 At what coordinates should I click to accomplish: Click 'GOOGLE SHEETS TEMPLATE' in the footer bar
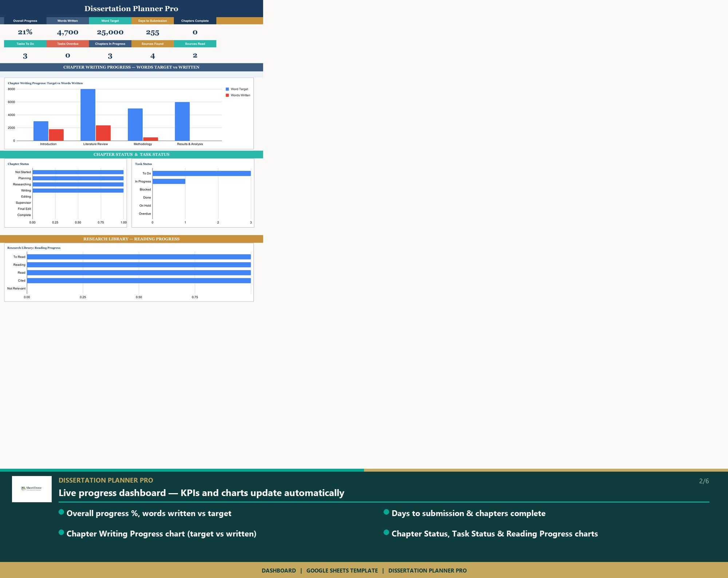tap(342, 571)
